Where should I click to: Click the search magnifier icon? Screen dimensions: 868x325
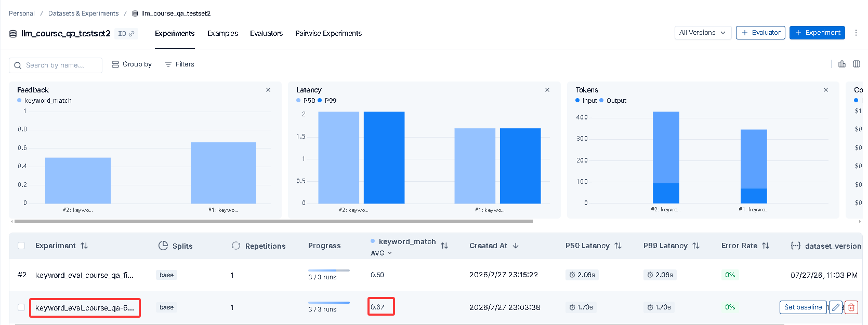(18, 65)
